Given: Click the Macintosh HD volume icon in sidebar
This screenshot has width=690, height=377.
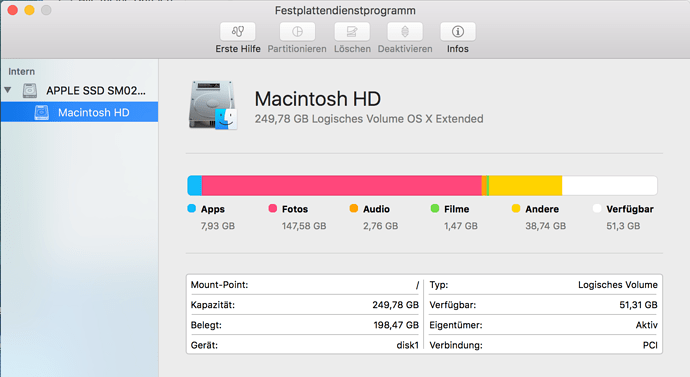Looking at the screenshot, I should tap(42, 113).
